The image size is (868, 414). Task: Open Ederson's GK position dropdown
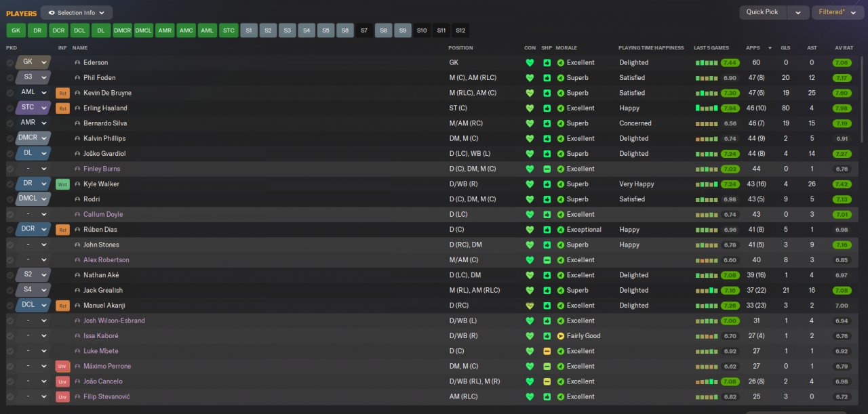tap(33, 62)
